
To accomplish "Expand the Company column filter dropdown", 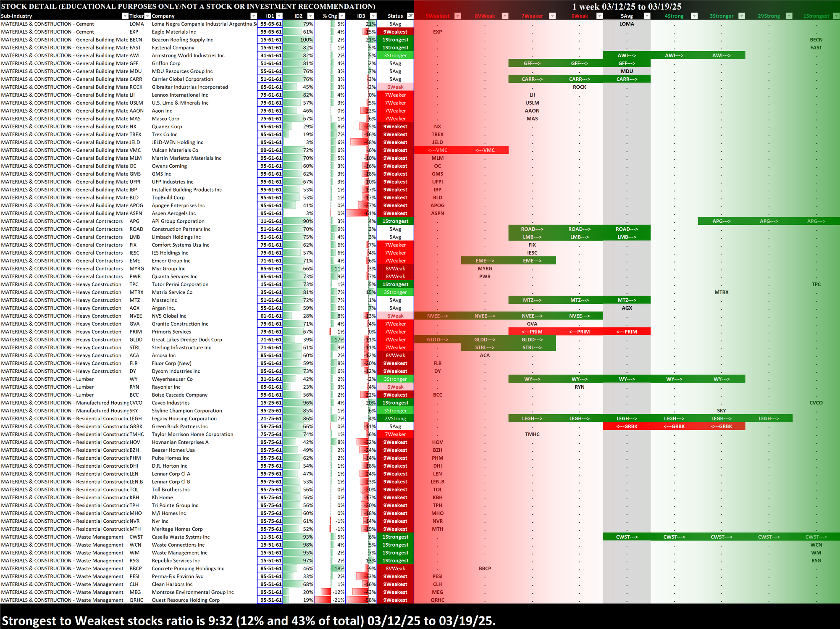I will coord(253,16).
